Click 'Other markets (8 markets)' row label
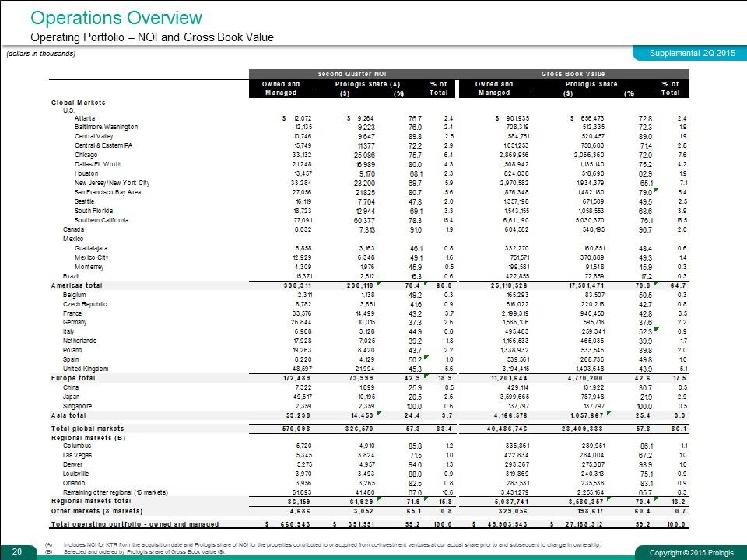The height and width of the screenshot is (560, 747). [x=96, y=511]
